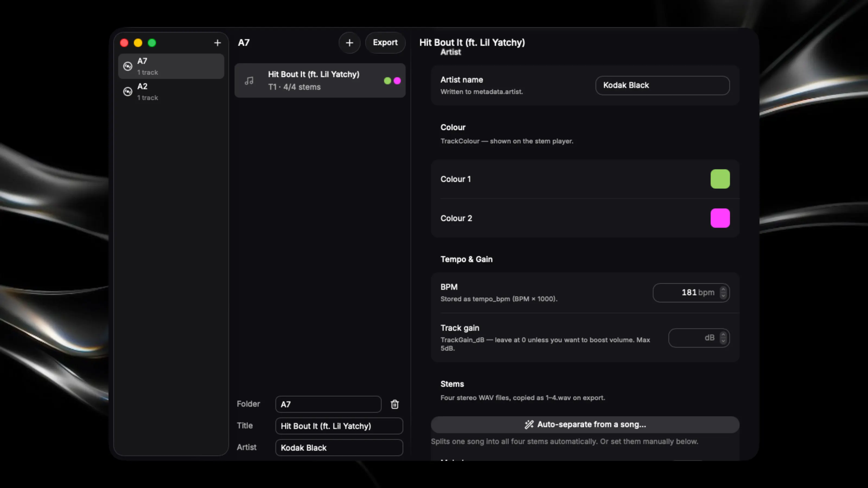Image resolution: width=868 pixels, height=488 pixels.
Task: Click the 'Artist name' label
Action: (462, 80)
